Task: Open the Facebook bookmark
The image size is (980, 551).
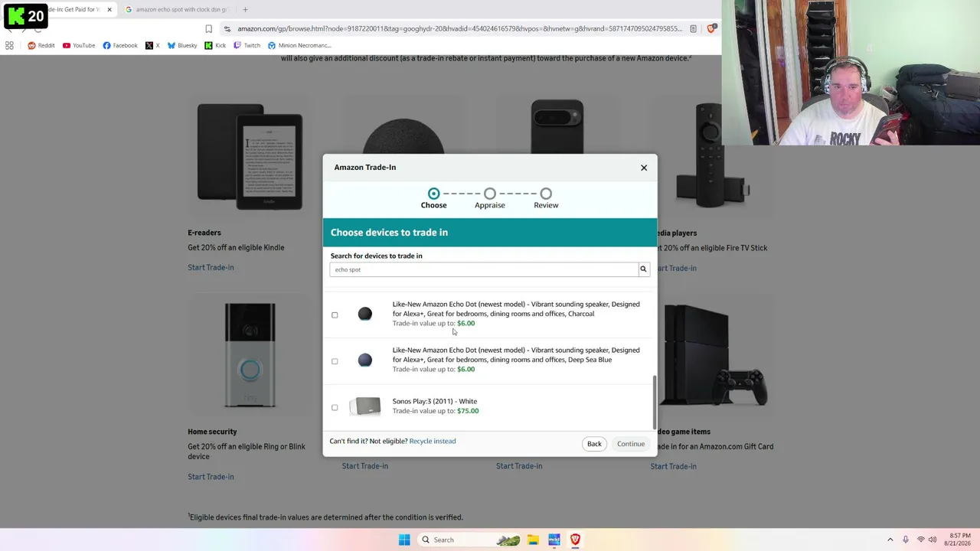Action: coord(120,46)
